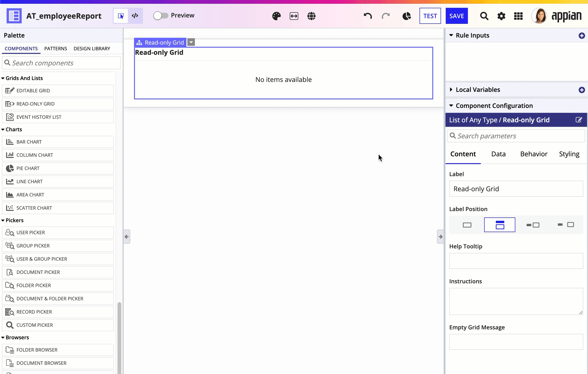Click the Search parameters field
The height and width of the screenshot is (374, 588).
[x=516, y=136]
